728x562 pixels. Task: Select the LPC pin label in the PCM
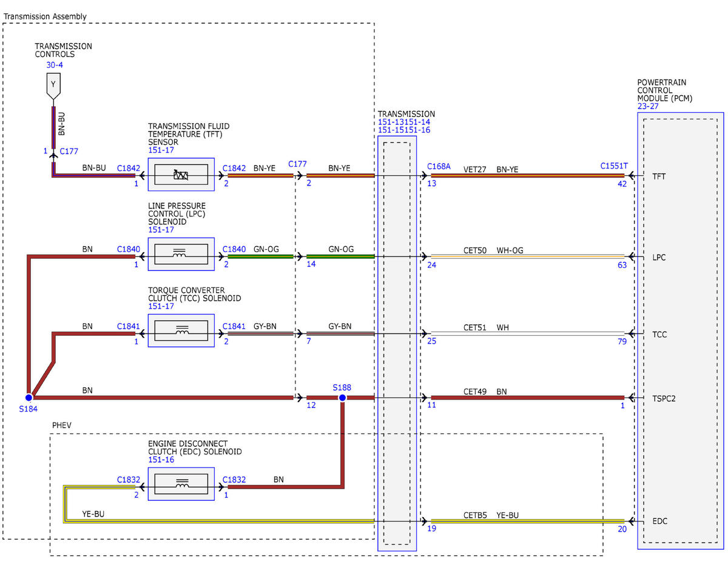coord(659,257)
